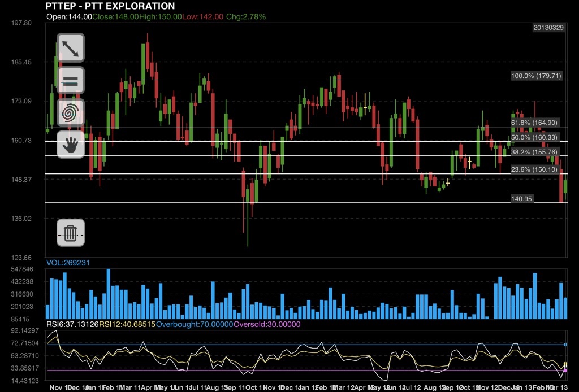Screen dimensions: 579x392
Task: Click the 148.37 price axis label
Action: [x=21, y=179]
